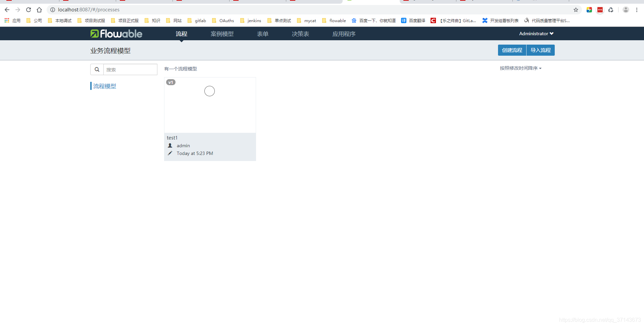This screenshot has height=326, width=644.
Task: Open the gitlab bookmark folder
Action: (197, 20)
